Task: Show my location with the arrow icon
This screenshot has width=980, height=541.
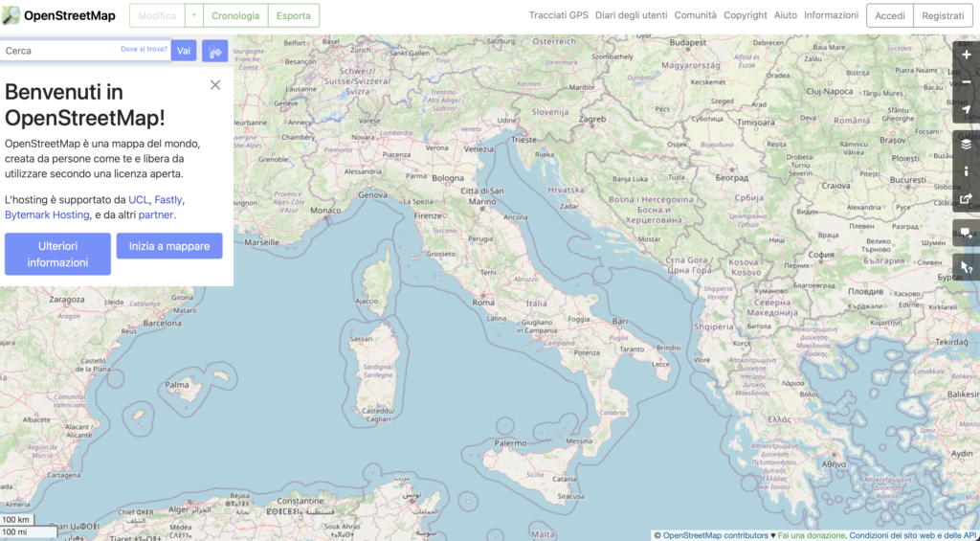Action: click(967, 110)
